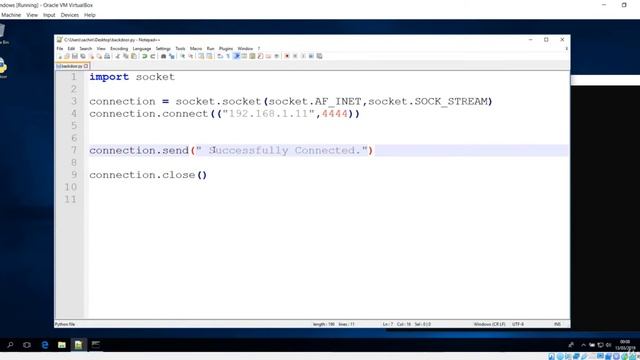
Task: Open the Run menu
Action: (210, 49)
